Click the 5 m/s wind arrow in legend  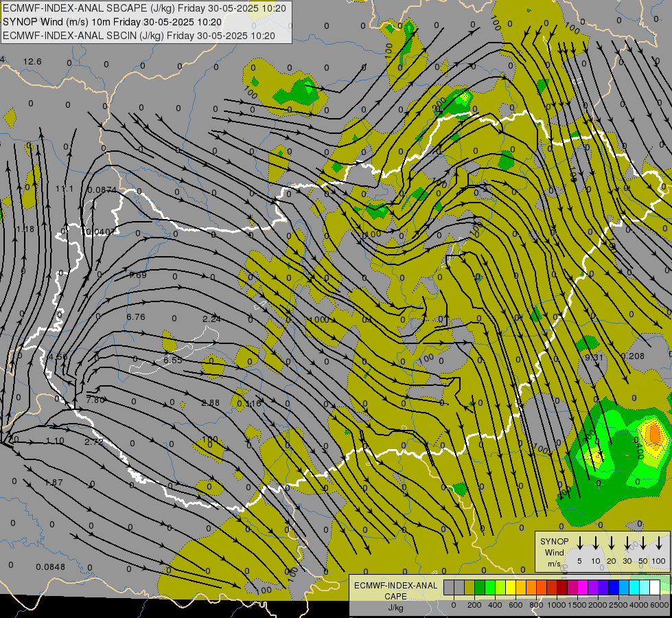click(579, 543)
